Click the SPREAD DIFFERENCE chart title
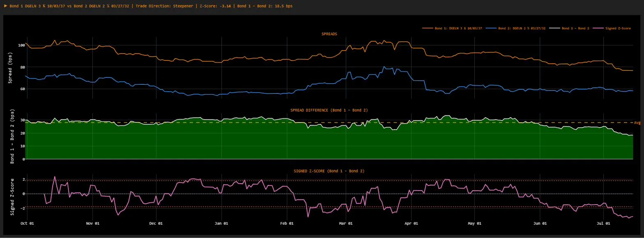 [329, 110]
